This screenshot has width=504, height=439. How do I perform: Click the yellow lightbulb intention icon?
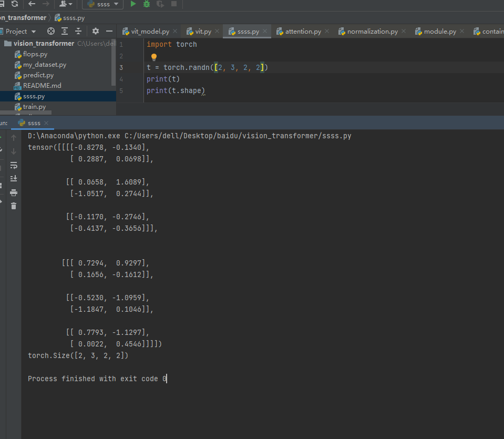pyautogui.click(x=154, y=57)
